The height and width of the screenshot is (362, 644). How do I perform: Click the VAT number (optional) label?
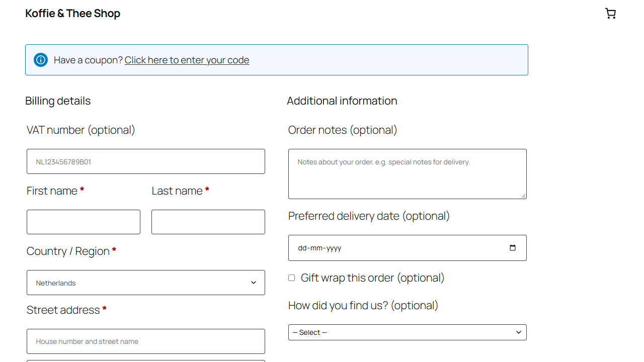(x=81, y=130)
